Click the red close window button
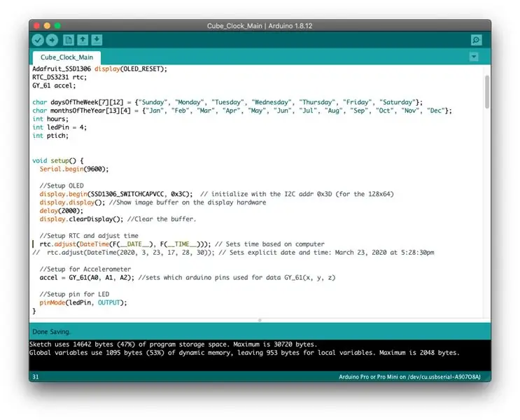This screenshot has height=420, width=520. (36, 25)
